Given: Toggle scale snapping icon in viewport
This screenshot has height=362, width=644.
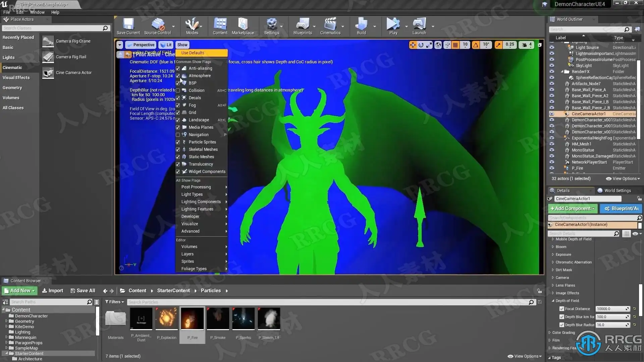Looking at the screenshot, I should (498, 45).
